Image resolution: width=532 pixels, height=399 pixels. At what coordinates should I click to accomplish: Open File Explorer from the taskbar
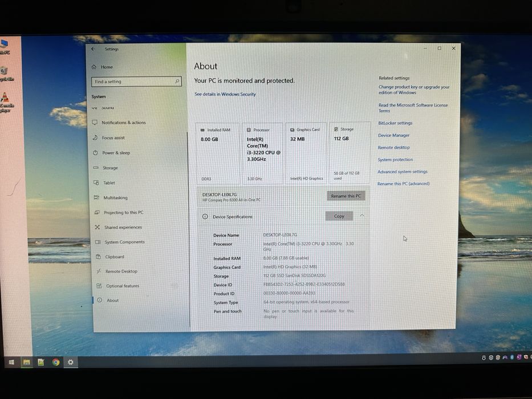(26, 363)
